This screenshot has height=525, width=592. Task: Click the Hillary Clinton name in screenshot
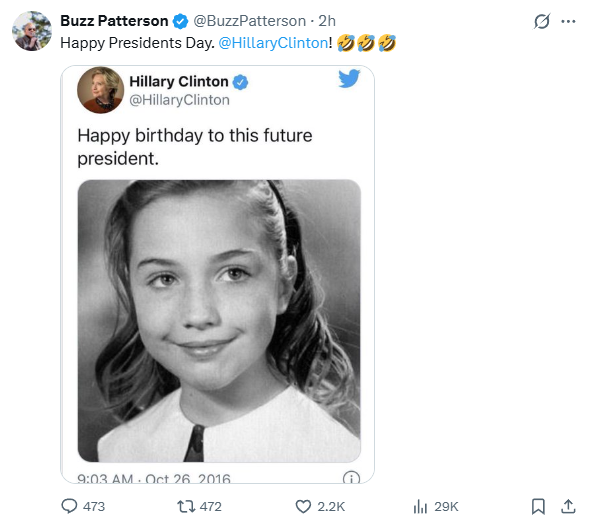point(179,82)
